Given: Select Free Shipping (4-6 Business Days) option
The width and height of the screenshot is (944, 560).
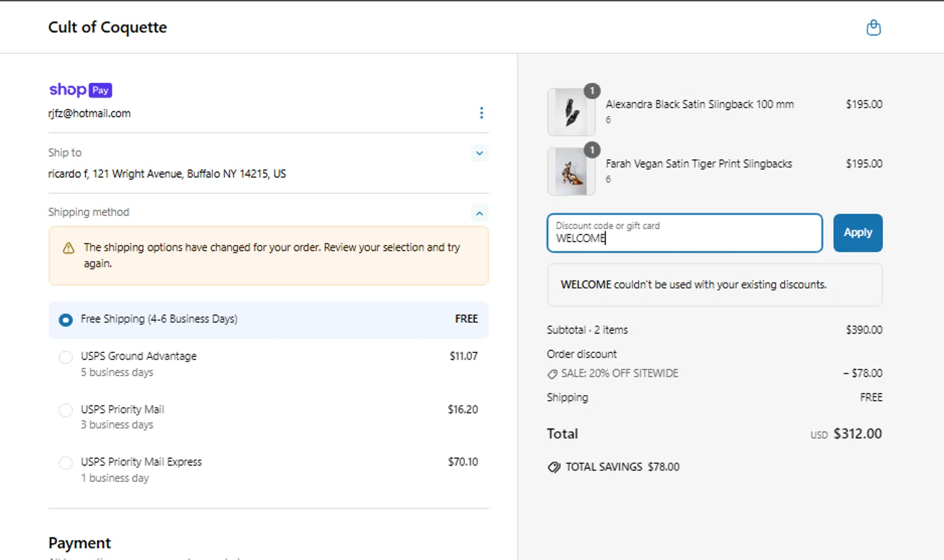Looking at the screenshot, I should [x=269, y=320].
